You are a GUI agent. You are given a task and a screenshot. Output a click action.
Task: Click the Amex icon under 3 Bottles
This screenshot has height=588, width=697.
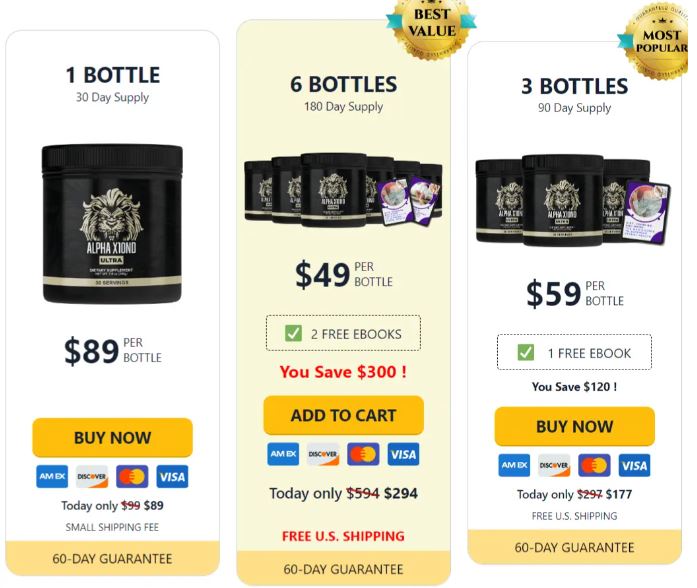tap(514, 465)
